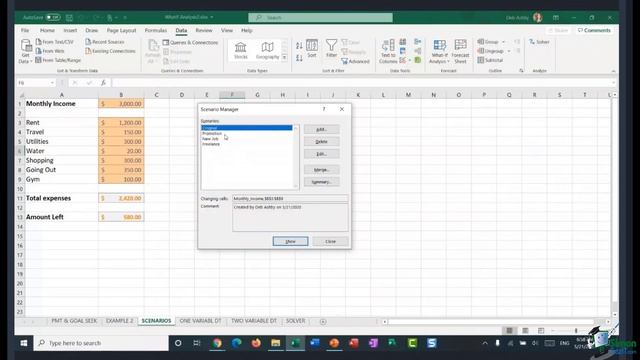Select the Freelance scenario
640x360 pixels.
pyautogui.click(x=211, y=144)
